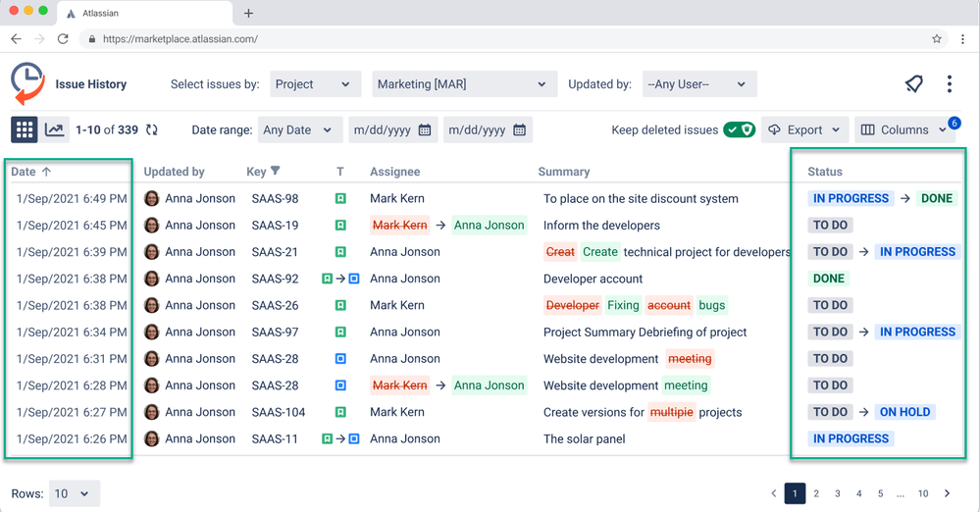This screenshot has width=980, height=512.
Task: Go to page 2 of results
Action: pos(816,493)
